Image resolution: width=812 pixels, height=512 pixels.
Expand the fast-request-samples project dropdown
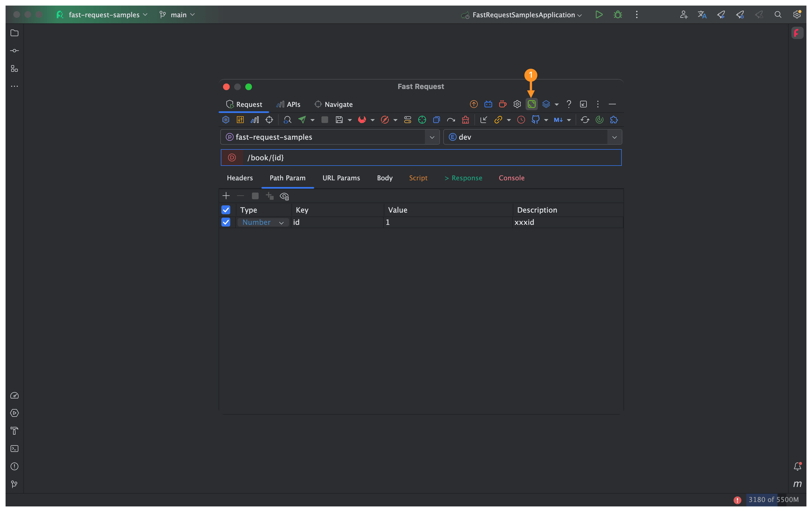pyautogui.click(x=432, y=137)
